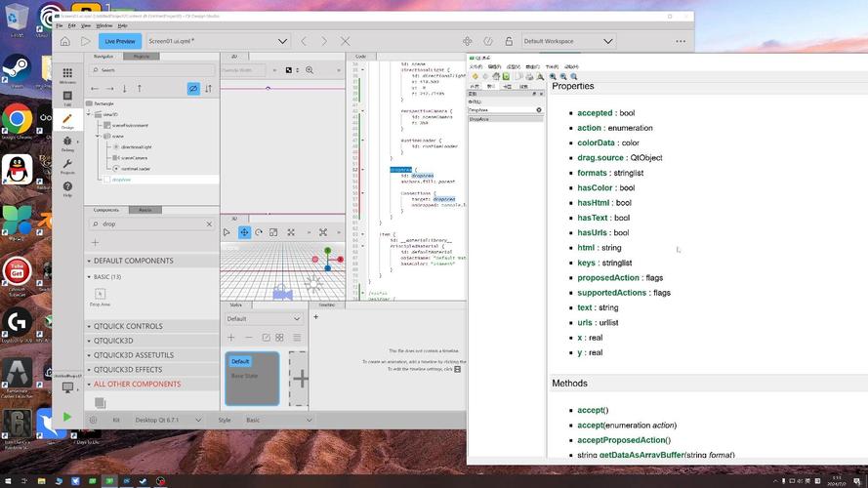Move item right with navigator right arrow

pos(109,89)
